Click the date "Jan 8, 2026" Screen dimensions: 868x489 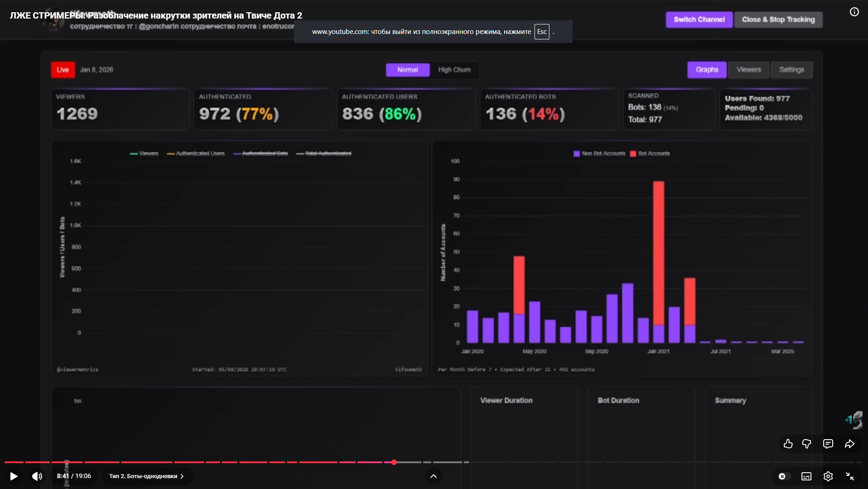click(x=96, y=70)
